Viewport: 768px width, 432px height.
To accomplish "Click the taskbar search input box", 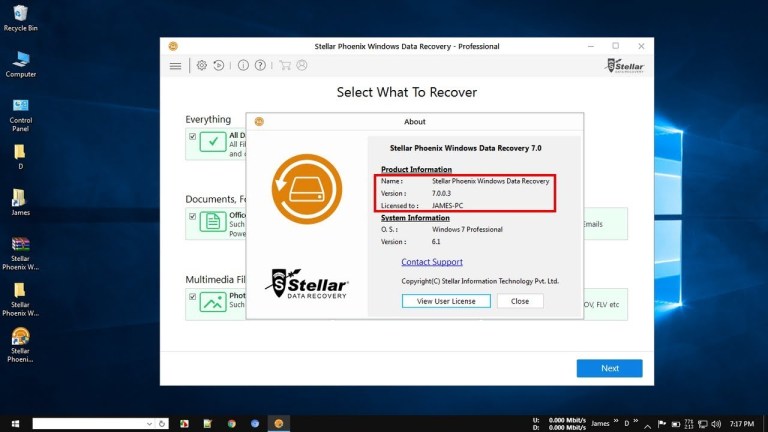I will point(88,424).
